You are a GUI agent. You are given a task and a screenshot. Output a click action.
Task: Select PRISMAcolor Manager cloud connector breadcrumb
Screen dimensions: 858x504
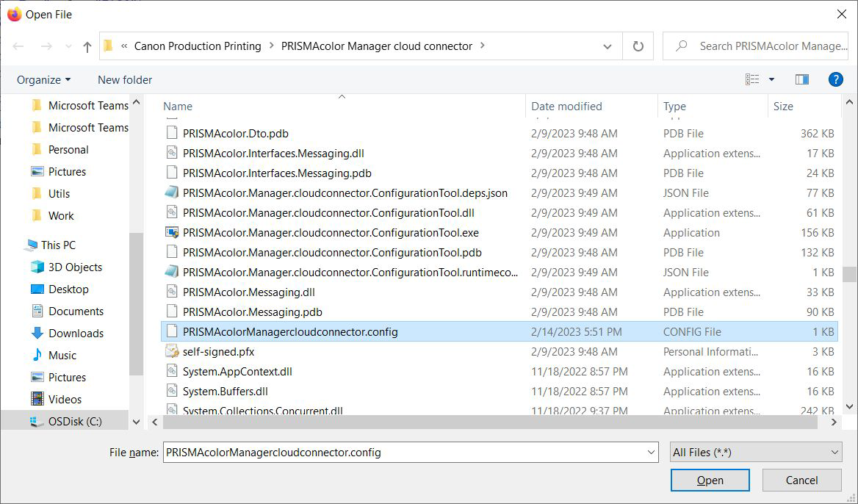(376, 46)
